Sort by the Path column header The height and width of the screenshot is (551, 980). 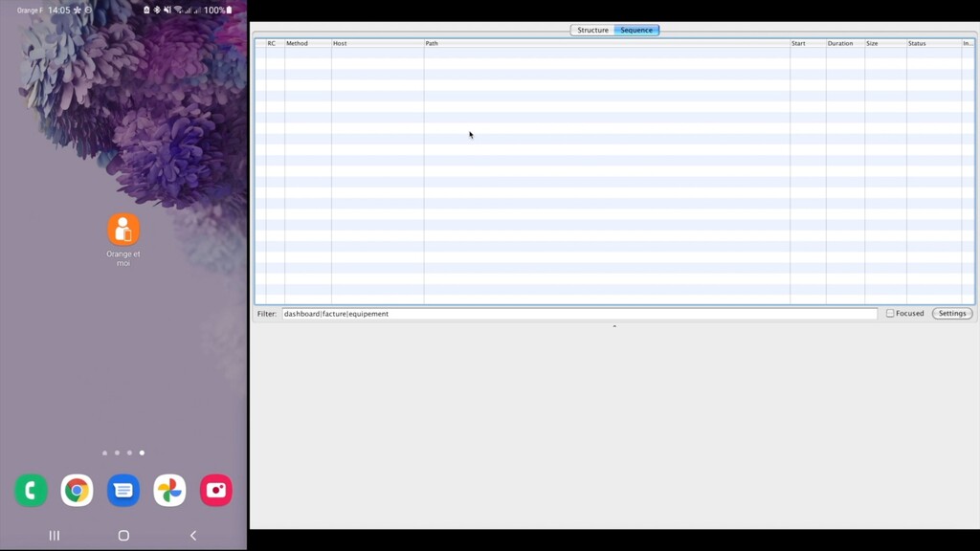tap(607, 43)
